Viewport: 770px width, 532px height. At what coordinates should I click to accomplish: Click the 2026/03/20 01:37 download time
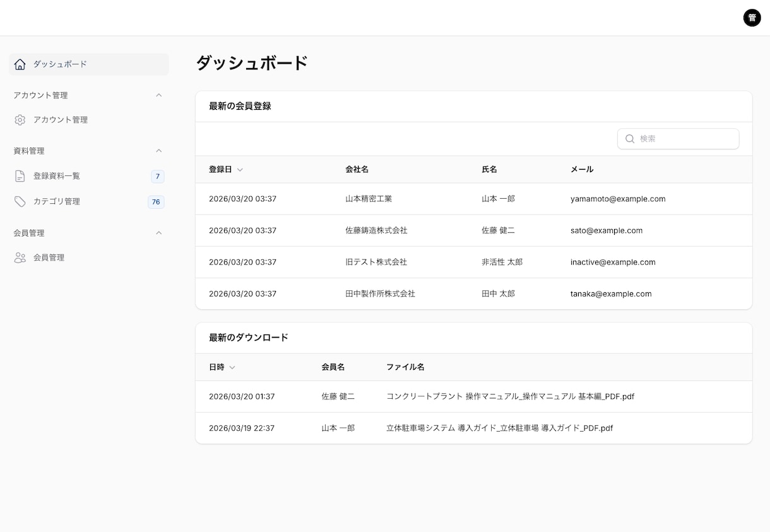[242, 396]
